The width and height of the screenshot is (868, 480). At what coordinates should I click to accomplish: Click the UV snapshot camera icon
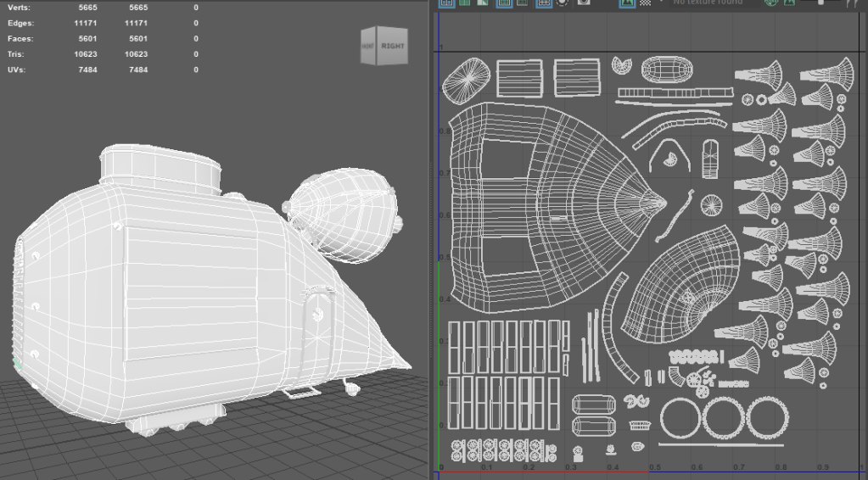pyautogui.click(x=584, y=3)
